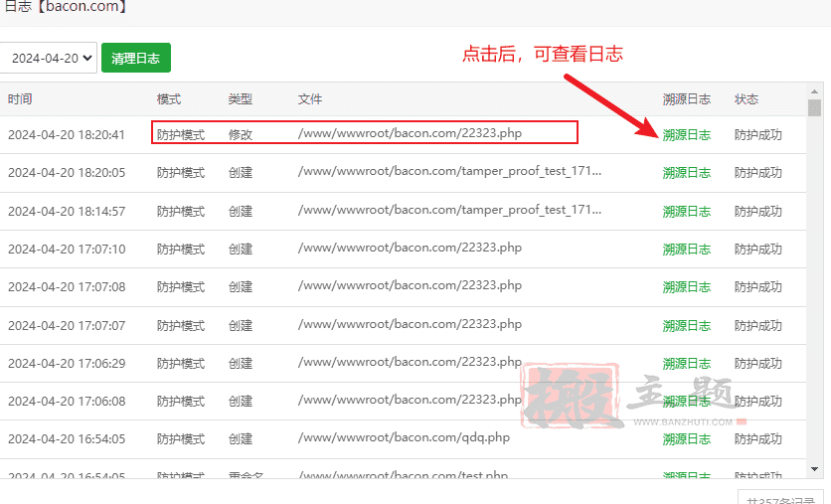Click the scrollbar down arrow
The height and width of the screenshot is (504, 831).
click(814, 469)
